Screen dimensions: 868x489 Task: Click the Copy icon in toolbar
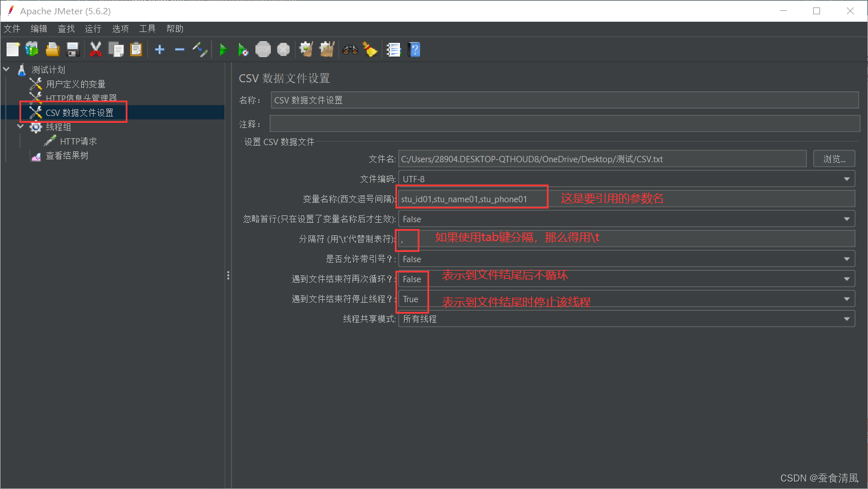[x=116, y=50]
